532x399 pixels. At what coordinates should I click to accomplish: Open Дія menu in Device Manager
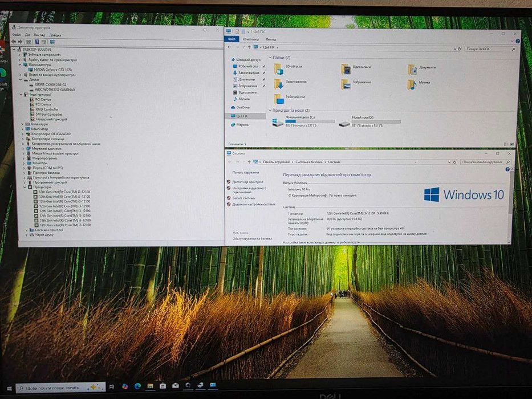pos(27,35)
